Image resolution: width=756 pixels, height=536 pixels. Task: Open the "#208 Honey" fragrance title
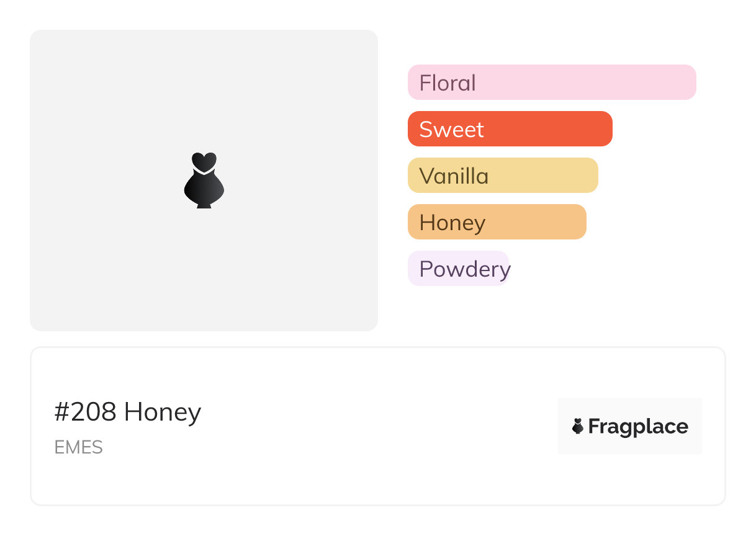click(x=128, y=412)
